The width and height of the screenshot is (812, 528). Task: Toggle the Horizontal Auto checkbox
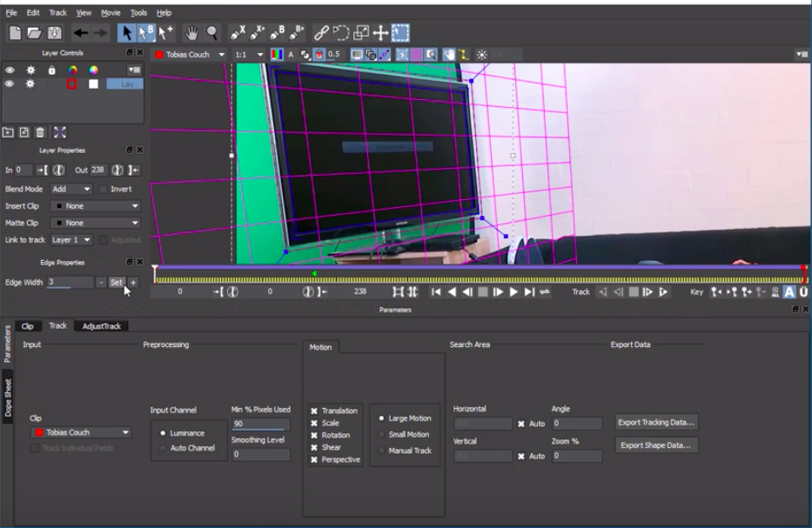pyautogui.click(x=521, y=424)
